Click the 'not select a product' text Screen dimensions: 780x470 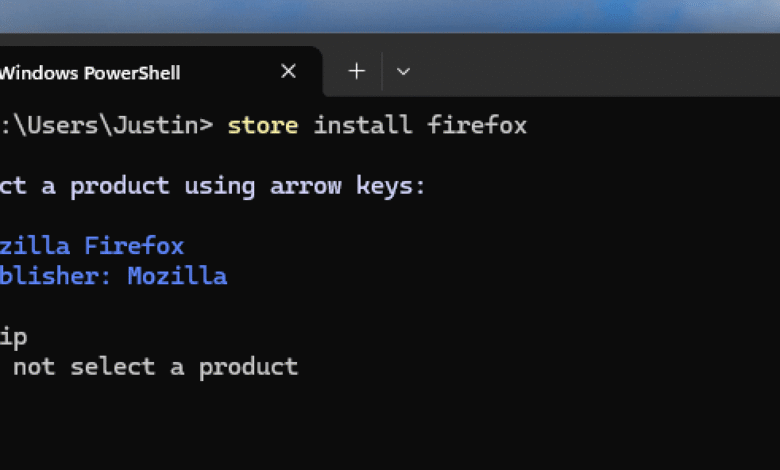pyautogui.click(x=155, y=367)
